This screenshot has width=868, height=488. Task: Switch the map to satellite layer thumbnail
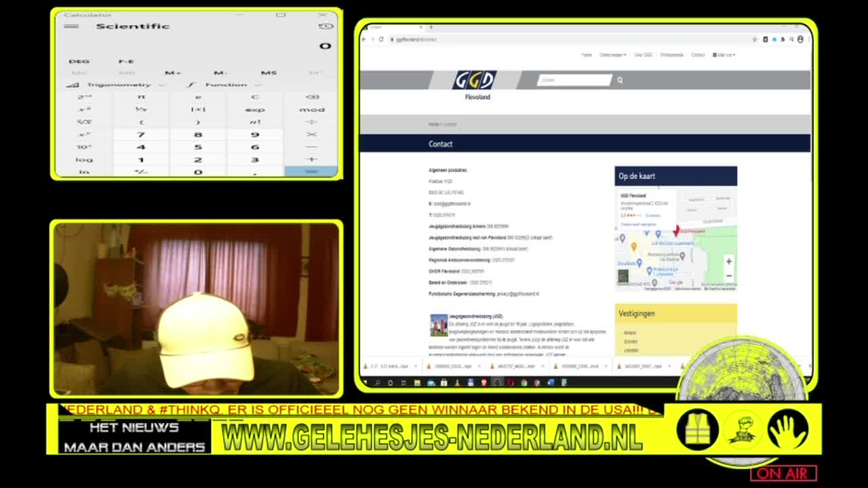pos(623,277)
